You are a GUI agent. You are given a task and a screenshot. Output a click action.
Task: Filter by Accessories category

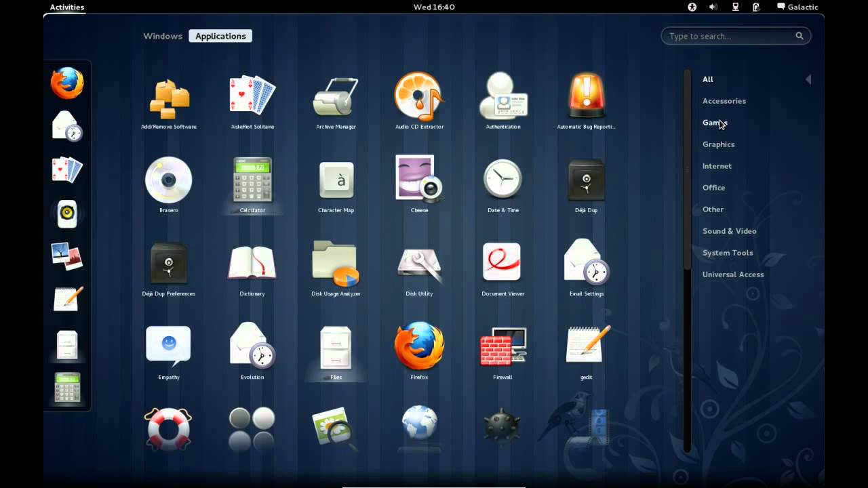click(724, 101)
